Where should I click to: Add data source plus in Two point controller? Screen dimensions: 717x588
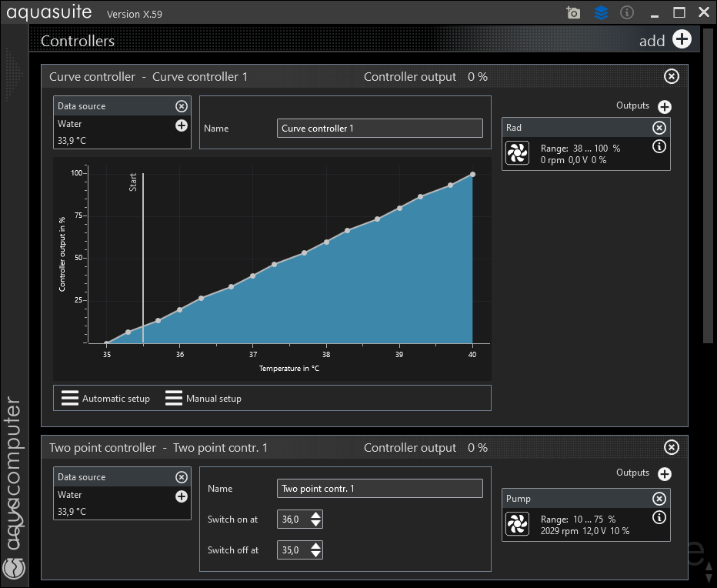[182, 496]
